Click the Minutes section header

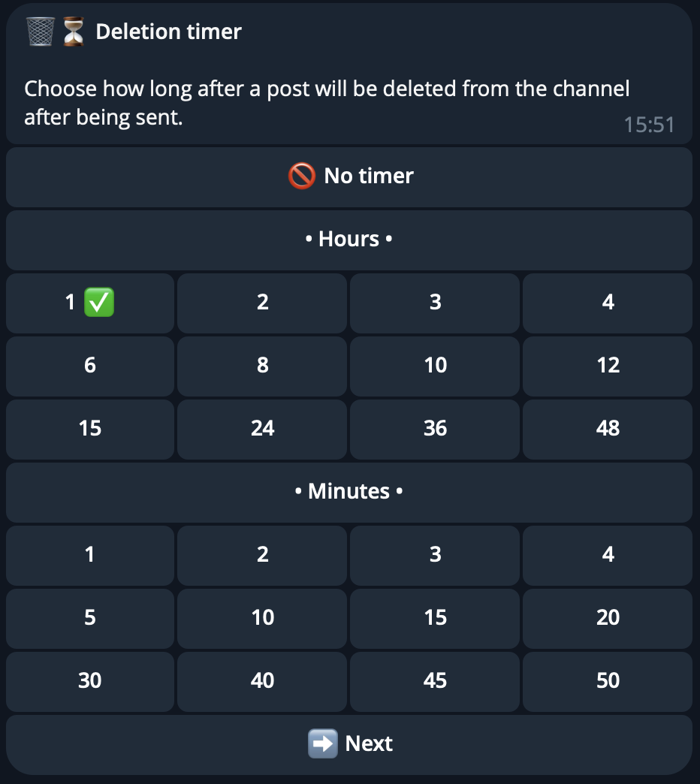[349, 491]
